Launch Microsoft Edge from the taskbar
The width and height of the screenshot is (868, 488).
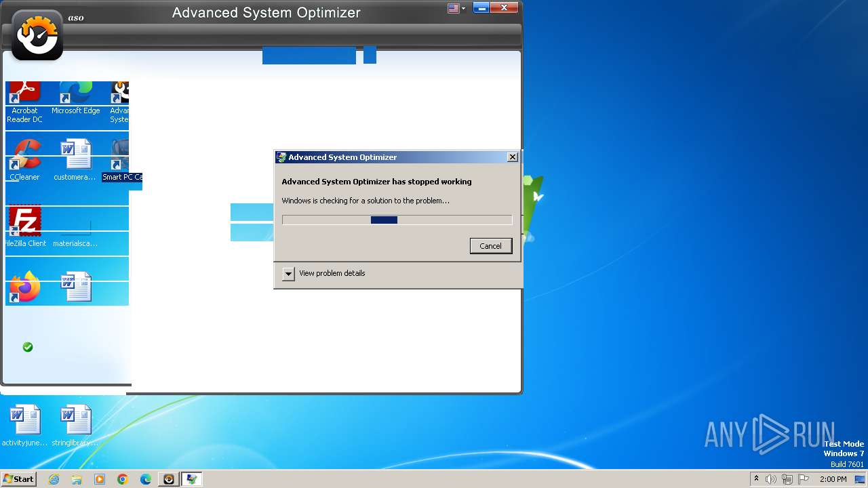[146, 479]
